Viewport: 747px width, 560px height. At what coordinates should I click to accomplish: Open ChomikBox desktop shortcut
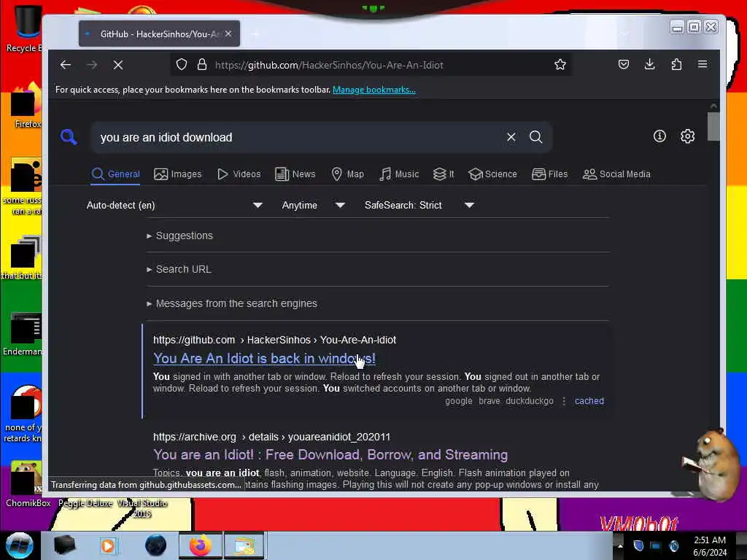[27, 484]
